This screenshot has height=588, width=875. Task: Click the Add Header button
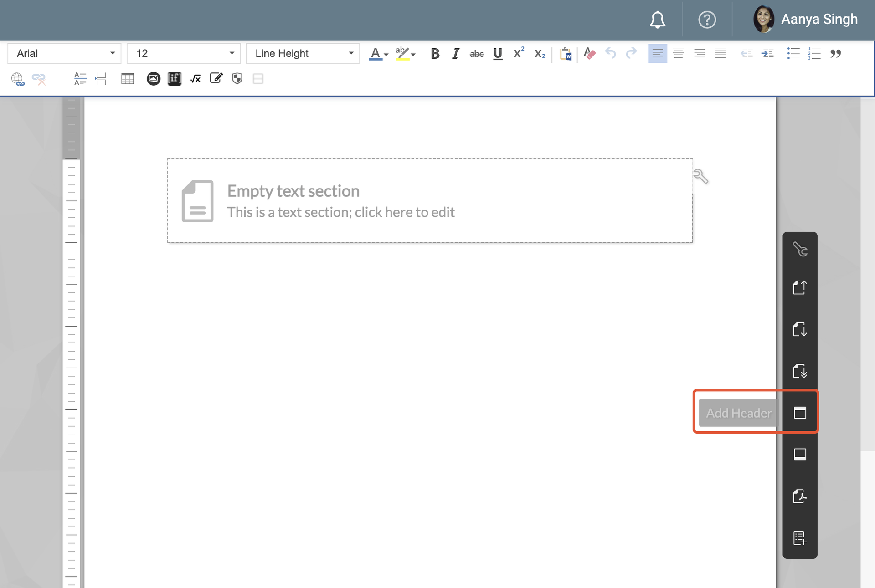click(x=738, y=413)
